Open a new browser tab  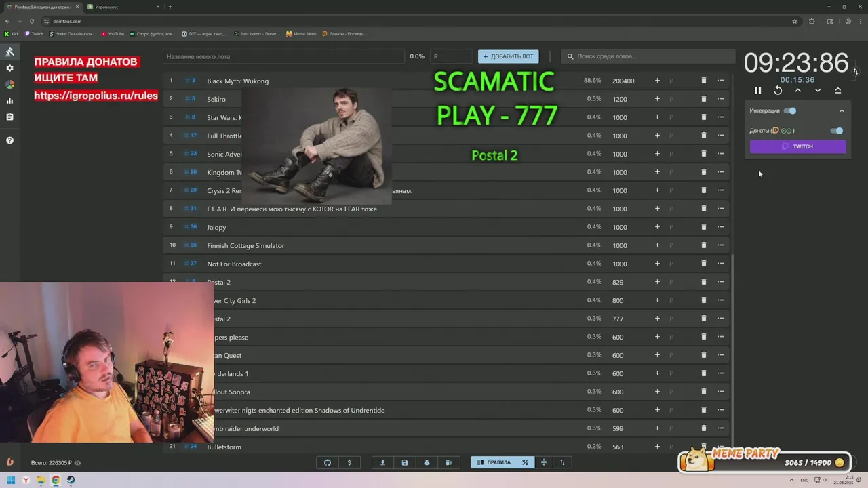pyautogui.click(x=170, y=7)
